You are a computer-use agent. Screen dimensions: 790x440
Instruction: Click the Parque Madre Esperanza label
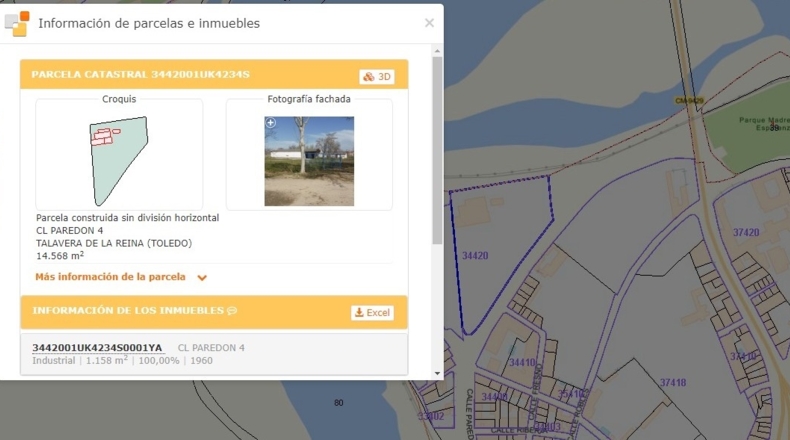pos(764,124)
